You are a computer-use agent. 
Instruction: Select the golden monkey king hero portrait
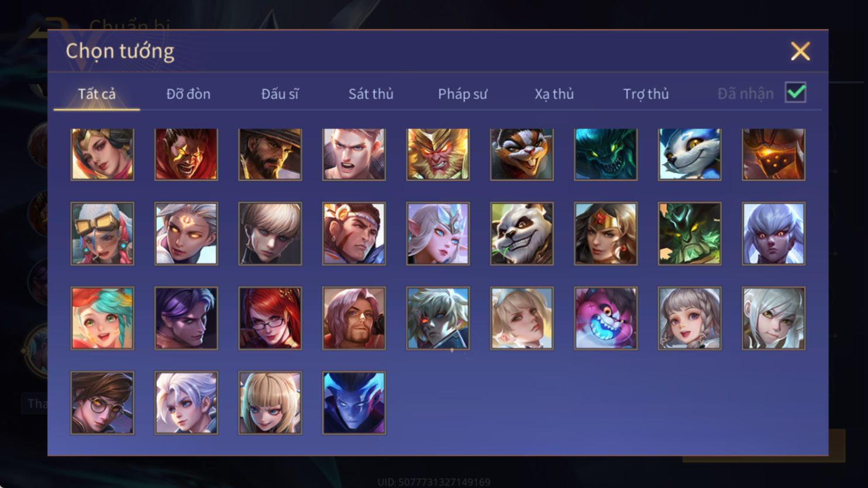point(438,154)
